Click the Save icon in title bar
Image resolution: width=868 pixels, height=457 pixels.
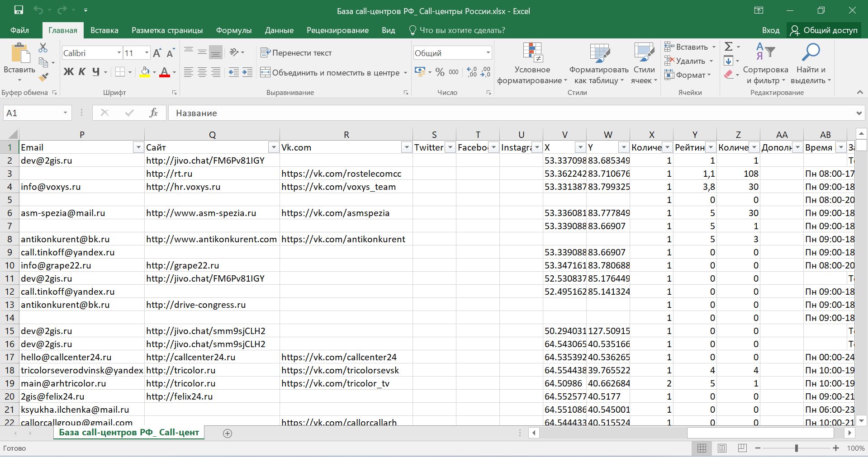(19, 10)
